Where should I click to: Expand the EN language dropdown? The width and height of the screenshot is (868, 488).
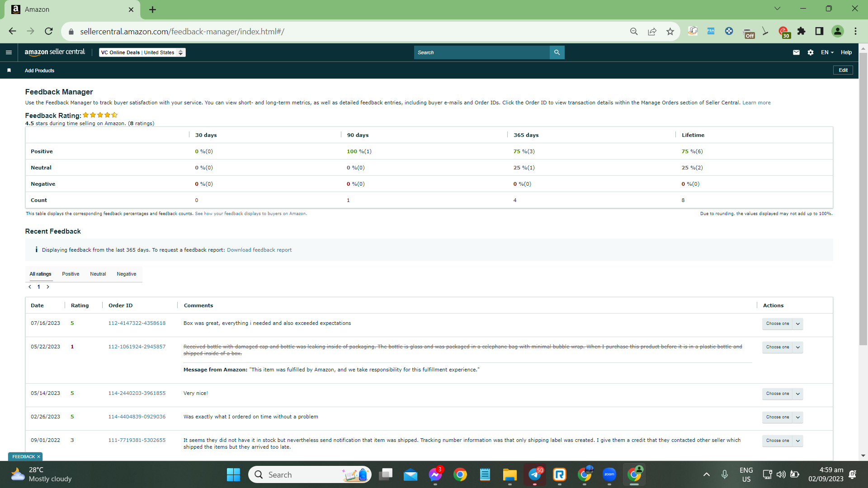[827, 52]
